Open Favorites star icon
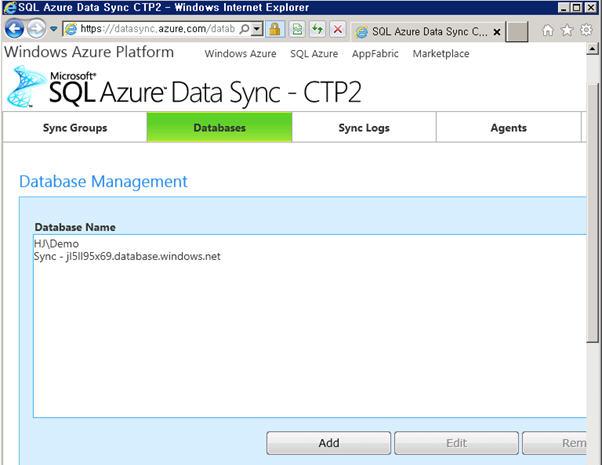The height and width of the screenshot is (465, 602). tap(567, 30)
